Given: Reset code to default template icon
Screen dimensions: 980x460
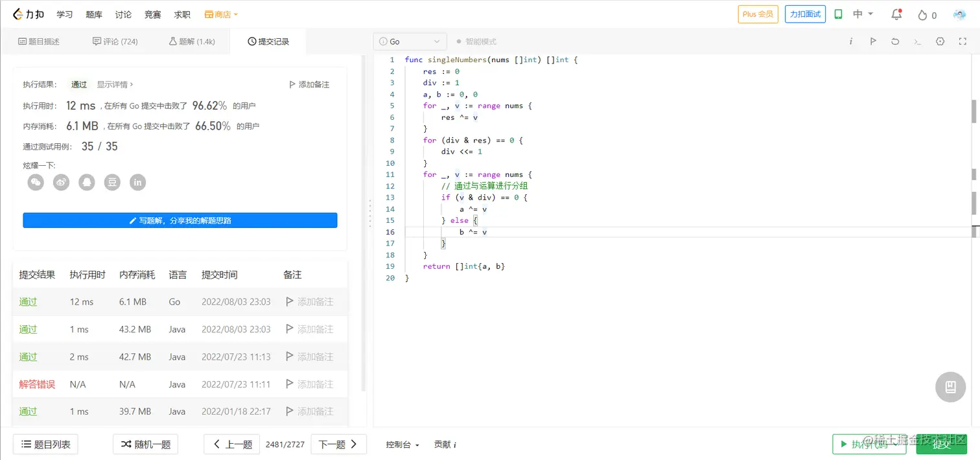Looking at the screenshot, I should 895,41.
